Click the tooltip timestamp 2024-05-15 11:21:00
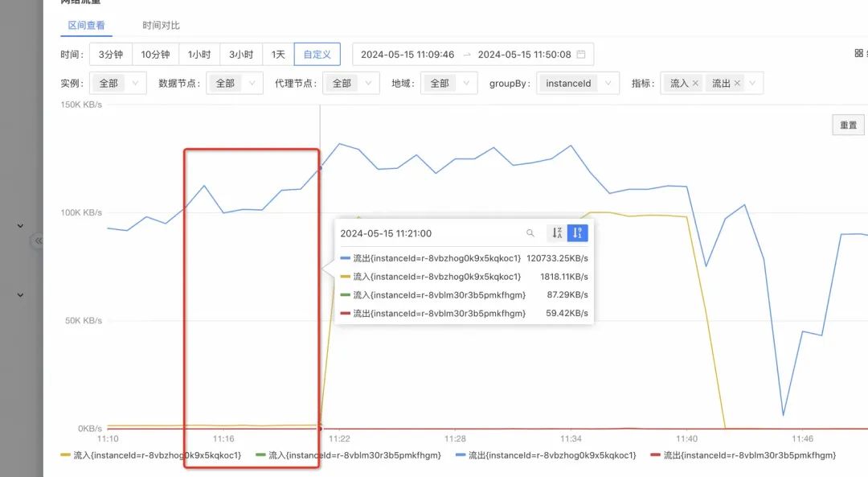868x477 pixels. pos(386,233)
